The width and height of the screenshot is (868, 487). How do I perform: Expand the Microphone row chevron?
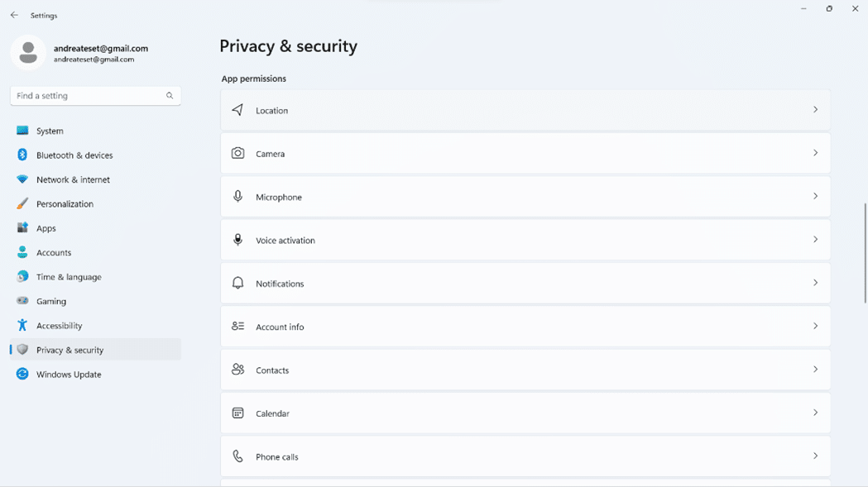[x=815, y=196]
